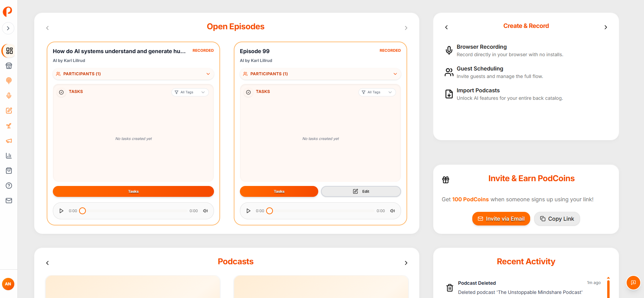Click the first episode's audio progress slider
Viewport: 644px width, 298px height.
[136, 211]
